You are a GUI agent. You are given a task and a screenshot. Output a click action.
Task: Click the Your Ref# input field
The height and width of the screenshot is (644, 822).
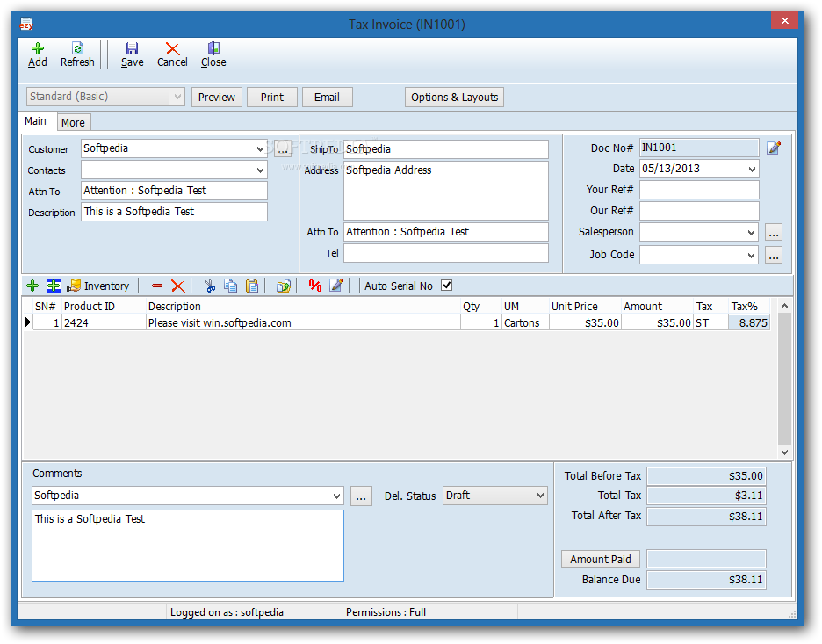699,190
